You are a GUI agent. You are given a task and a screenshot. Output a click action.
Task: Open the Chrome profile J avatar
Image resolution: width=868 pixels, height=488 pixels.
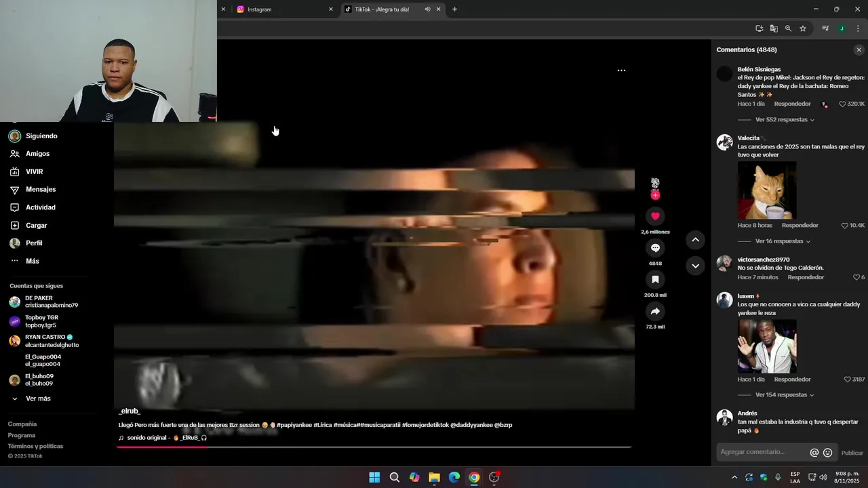pyautogui.click(x=842, y=28)
